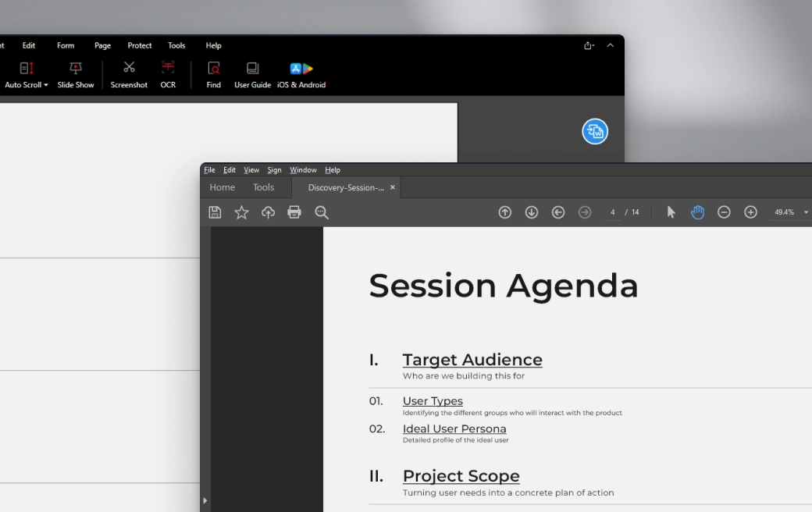Screen dimensions: 812x512
Task: Click the Print icon
Action: [294, 212]
